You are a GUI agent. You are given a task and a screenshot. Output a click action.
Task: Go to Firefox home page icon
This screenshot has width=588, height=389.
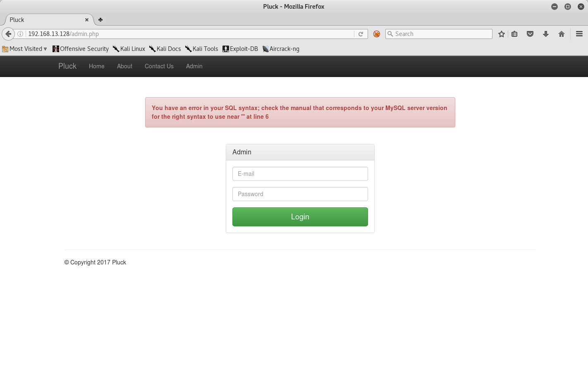coord(562,34)
